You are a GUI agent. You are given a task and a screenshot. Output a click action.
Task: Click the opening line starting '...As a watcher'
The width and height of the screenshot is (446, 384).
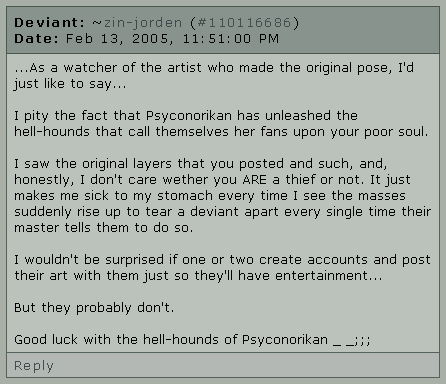214,68
